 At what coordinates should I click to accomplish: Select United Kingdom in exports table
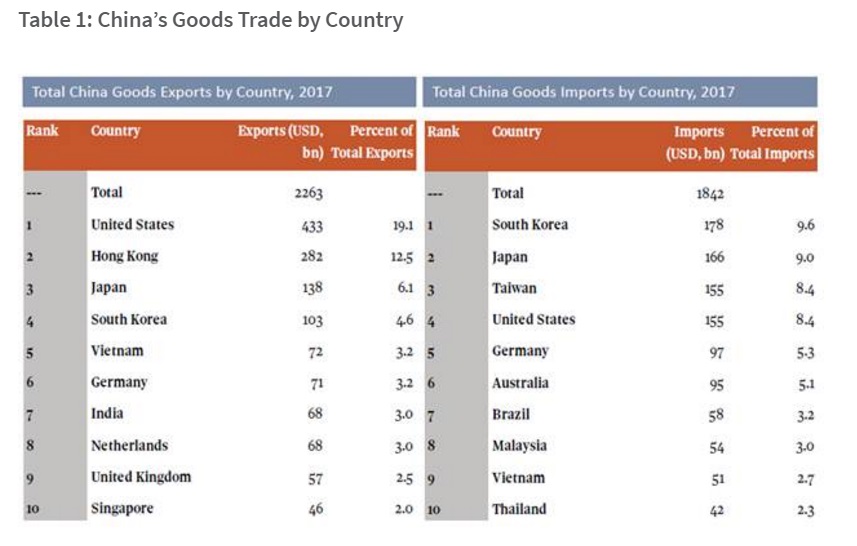click(140, 477)
